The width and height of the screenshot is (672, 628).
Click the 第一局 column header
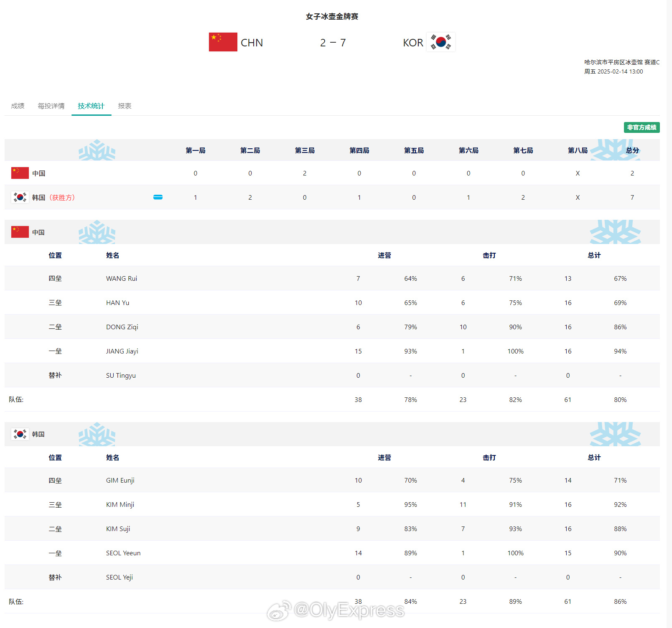click(x=196, y=150)
